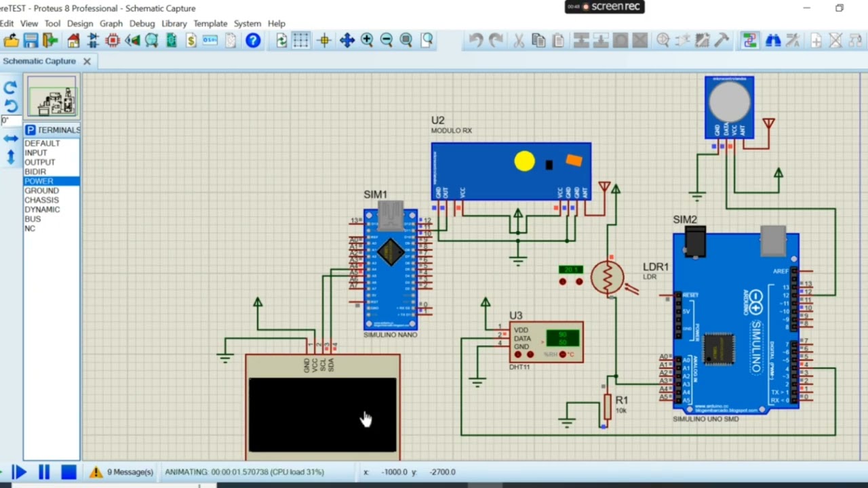The width and height of the screenshot is (868, 488).
Task: Select DYNAMIC in the terminals list
Action: pyautogui.click(x=42, y=209)
